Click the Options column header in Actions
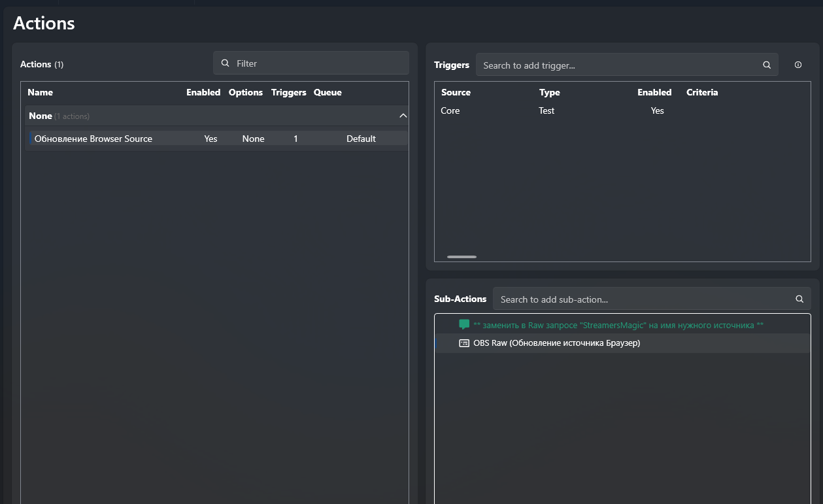 246,92
